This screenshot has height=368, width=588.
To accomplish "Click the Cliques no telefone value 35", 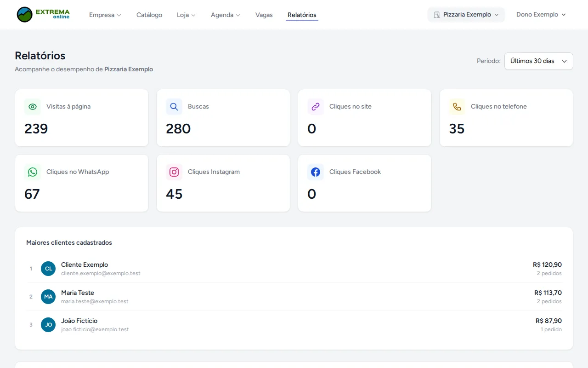I will point(457,129).
